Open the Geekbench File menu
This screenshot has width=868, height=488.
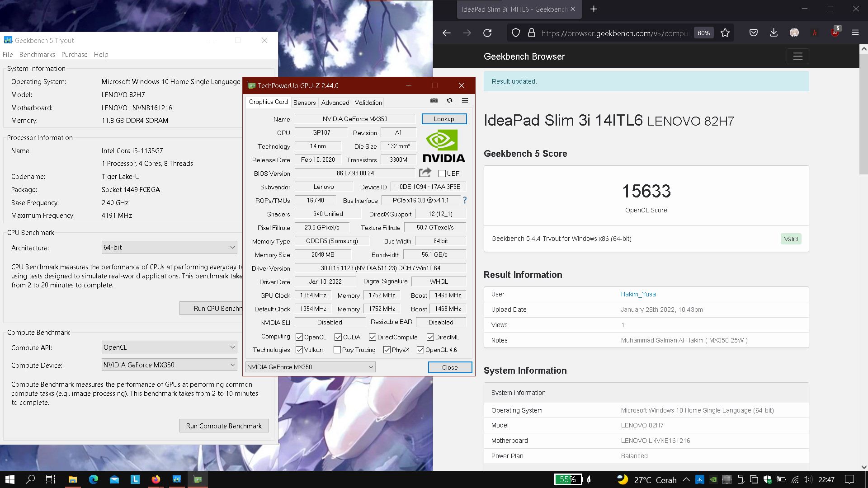(x=8, y=54)
